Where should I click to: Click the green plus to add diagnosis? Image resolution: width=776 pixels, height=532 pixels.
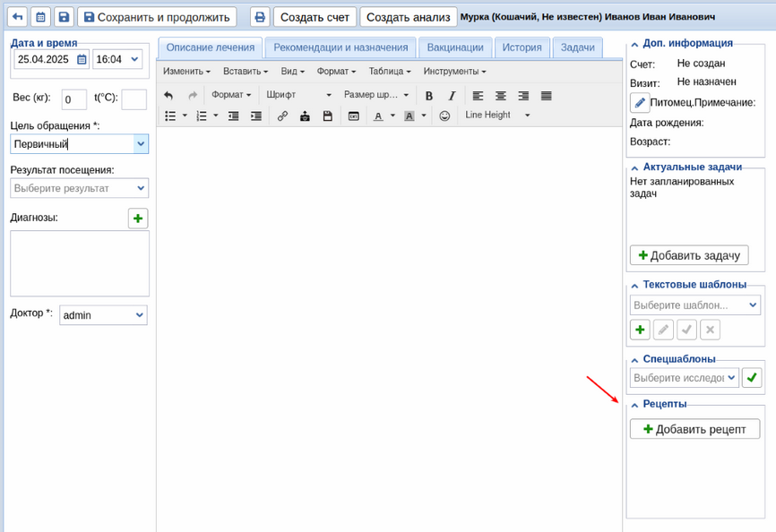[x=138, y=219]
